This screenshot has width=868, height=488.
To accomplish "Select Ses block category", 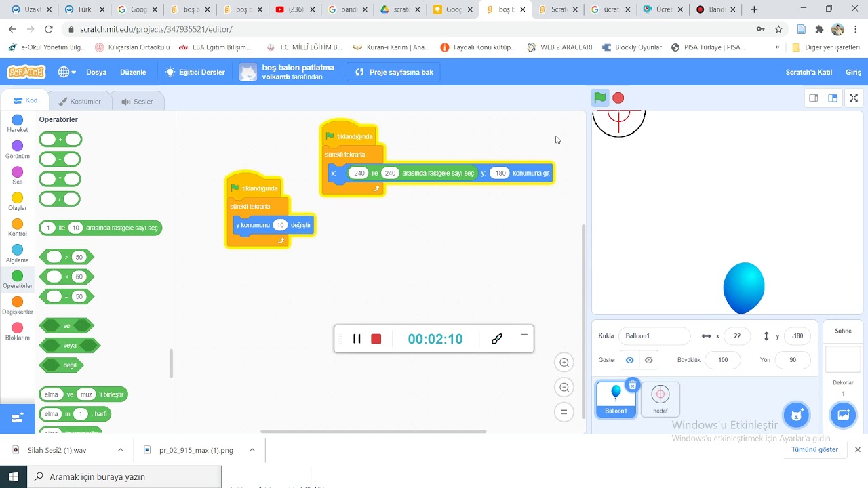I will [18, 176].
